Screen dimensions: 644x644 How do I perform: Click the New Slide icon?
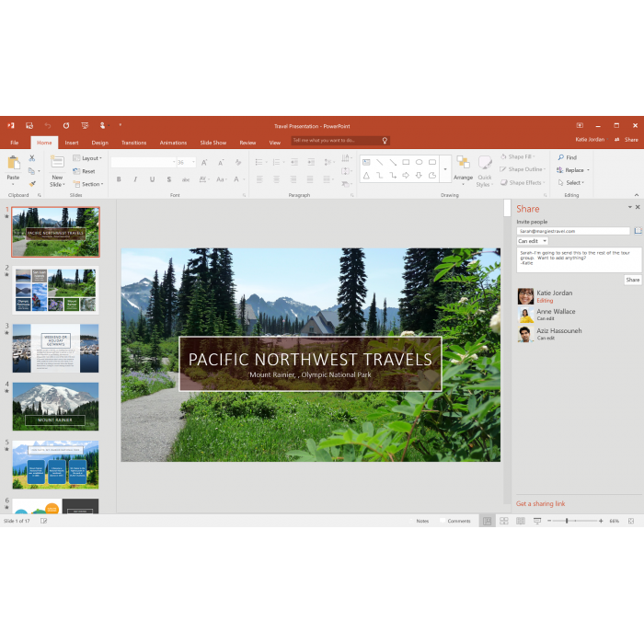pyautogui.click(x=57, y=162)
